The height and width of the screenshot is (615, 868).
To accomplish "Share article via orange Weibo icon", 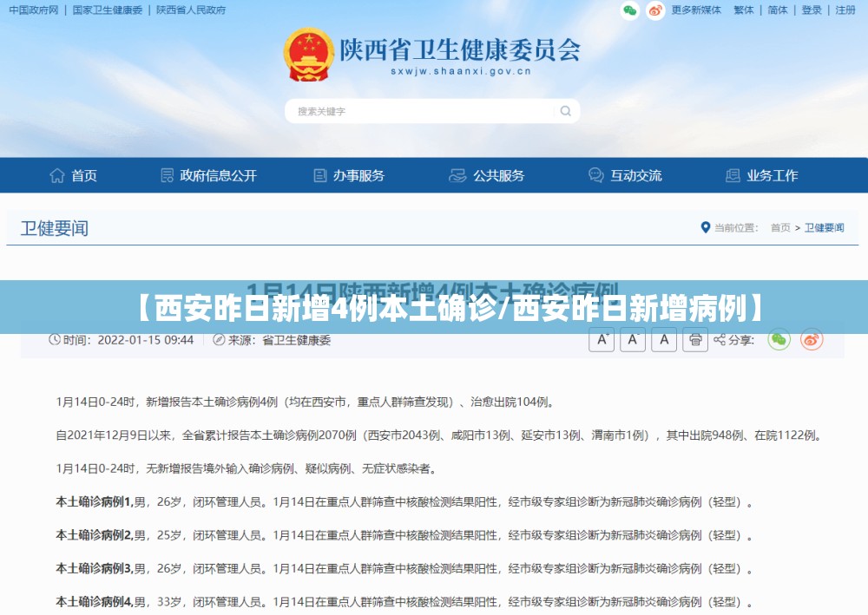I will point(812,339).
